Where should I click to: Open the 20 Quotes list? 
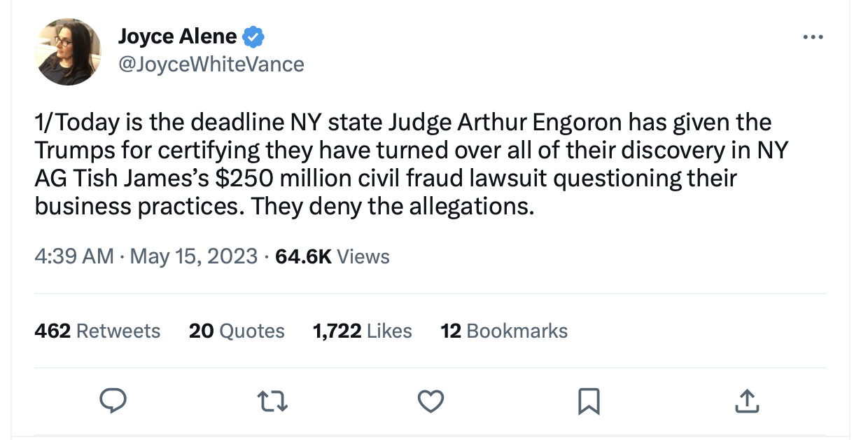click(x=237, y=331)
